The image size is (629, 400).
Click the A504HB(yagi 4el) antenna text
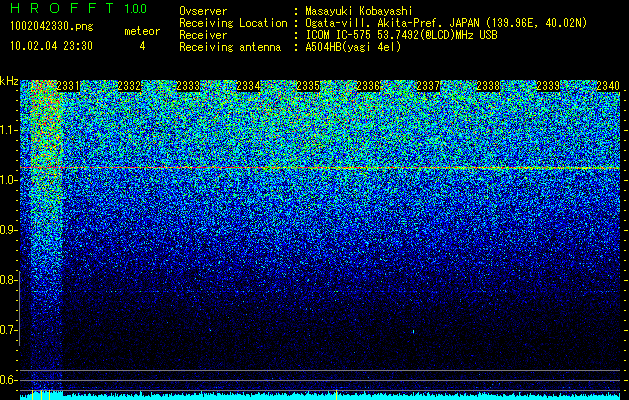coord(353,47)
